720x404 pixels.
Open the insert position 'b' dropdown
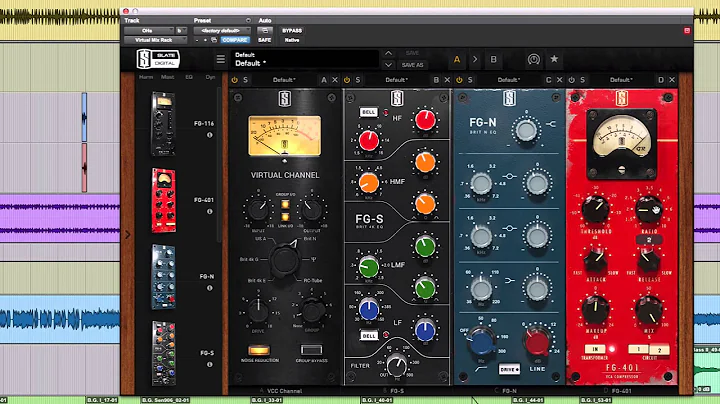(181, 31)
